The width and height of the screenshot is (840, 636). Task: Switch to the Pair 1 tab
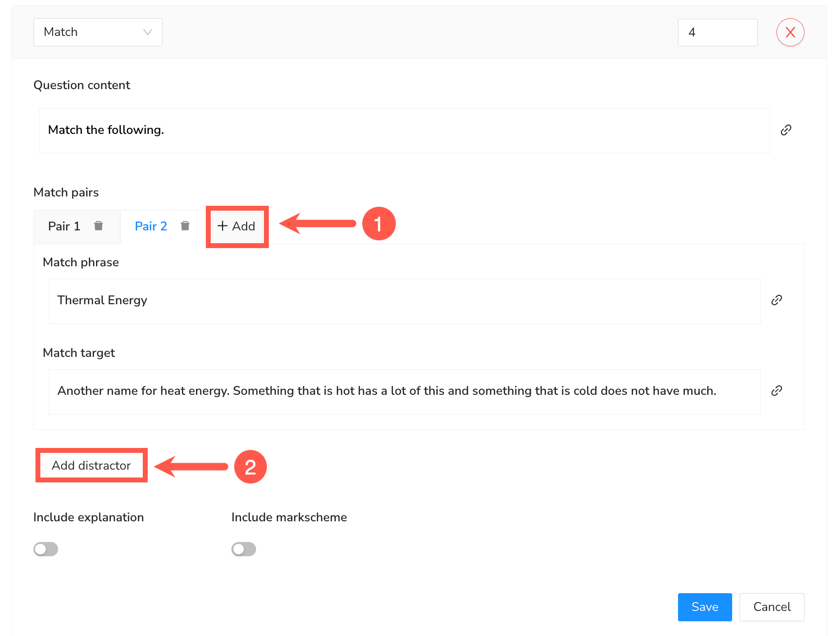pos(64,226)
